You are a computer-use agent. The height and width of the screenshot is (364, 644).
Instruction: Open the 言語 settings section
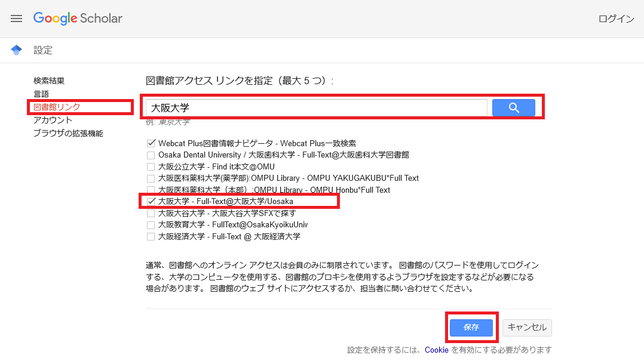[x=41, y=94]
